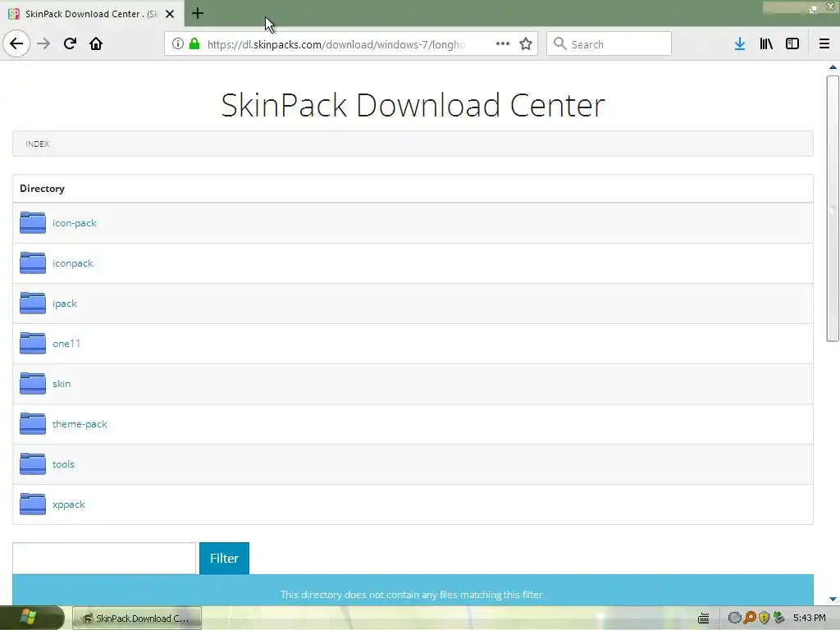Open the skin directory link
840x630 pixels.
[x=62, y=384]
